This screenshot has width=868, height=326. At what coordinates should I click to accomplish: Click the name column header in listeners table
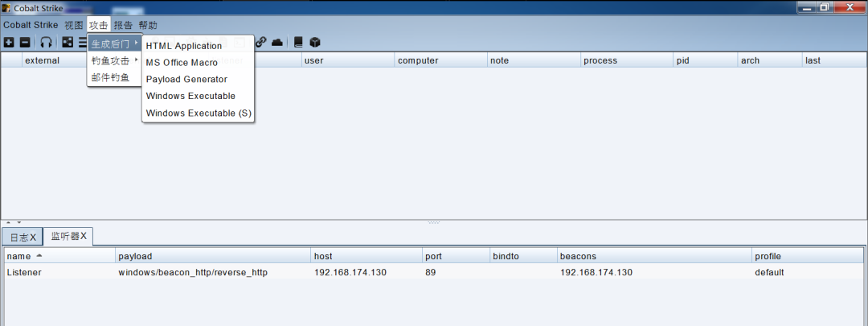coord(59,256)
